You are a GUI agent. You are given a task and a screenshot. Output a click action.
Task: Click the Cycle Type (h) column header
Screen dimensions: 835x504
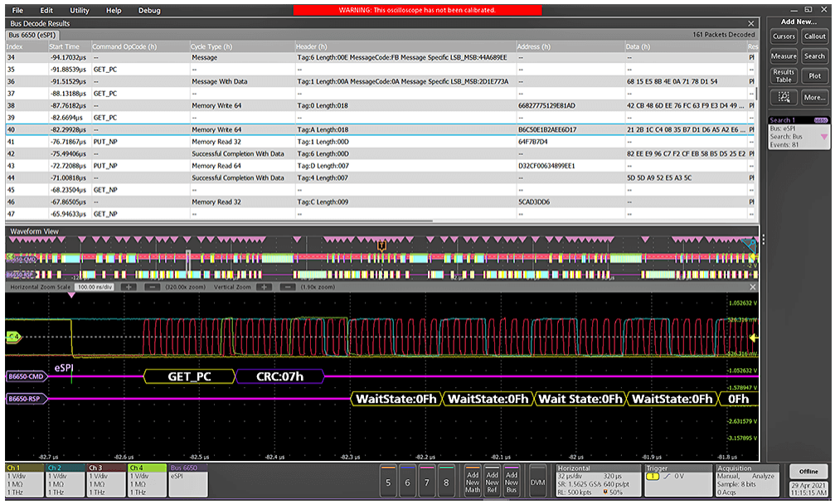click(x=242, y=46)
